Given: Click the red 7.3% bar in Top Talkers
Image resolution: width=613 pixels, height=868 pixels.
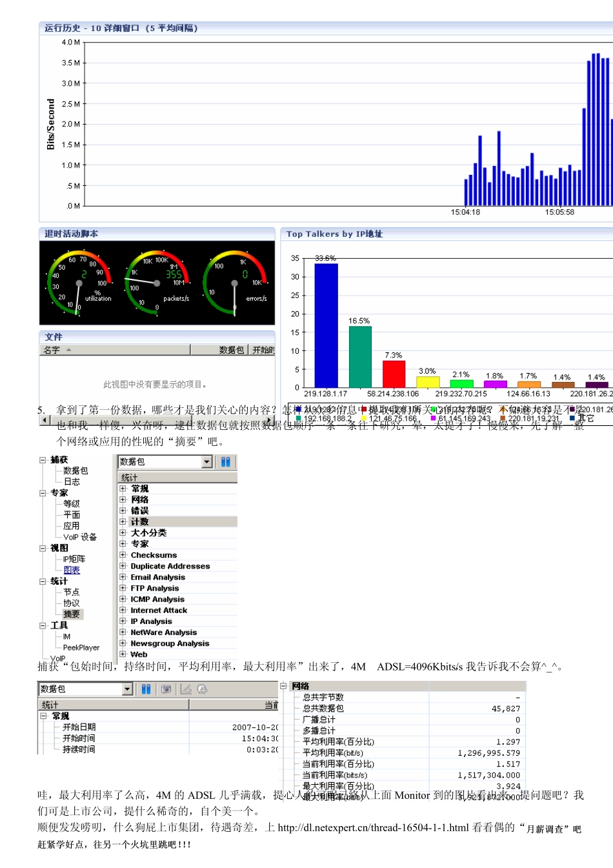Looking at the screenshot, I should (394, 374).
